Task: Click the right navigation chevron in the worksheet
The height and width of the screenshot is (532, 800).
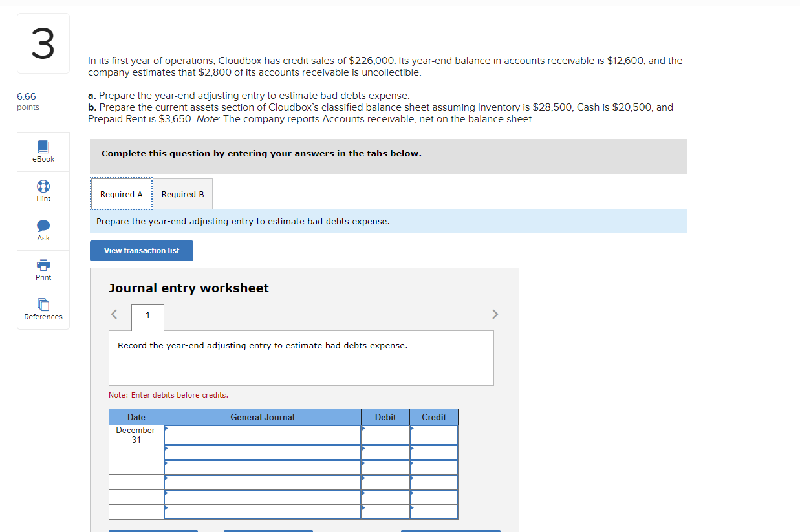Action: [495, 314]
